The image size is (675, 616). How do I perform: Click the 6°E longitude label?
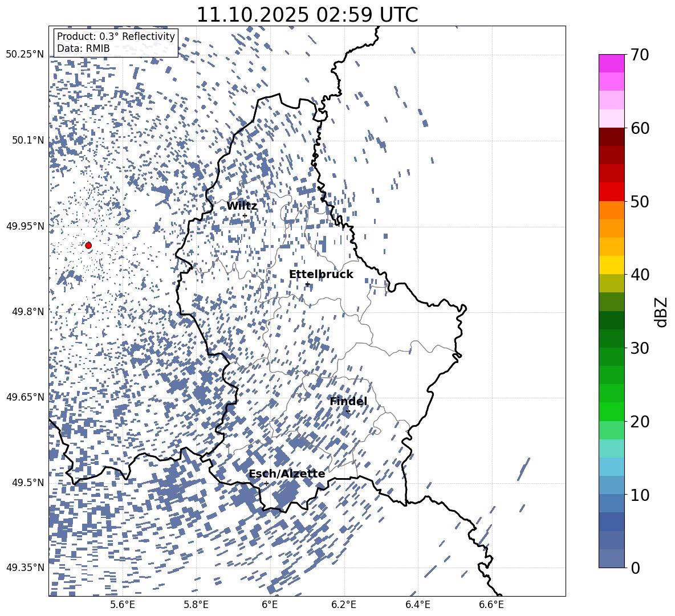point(270,605)
